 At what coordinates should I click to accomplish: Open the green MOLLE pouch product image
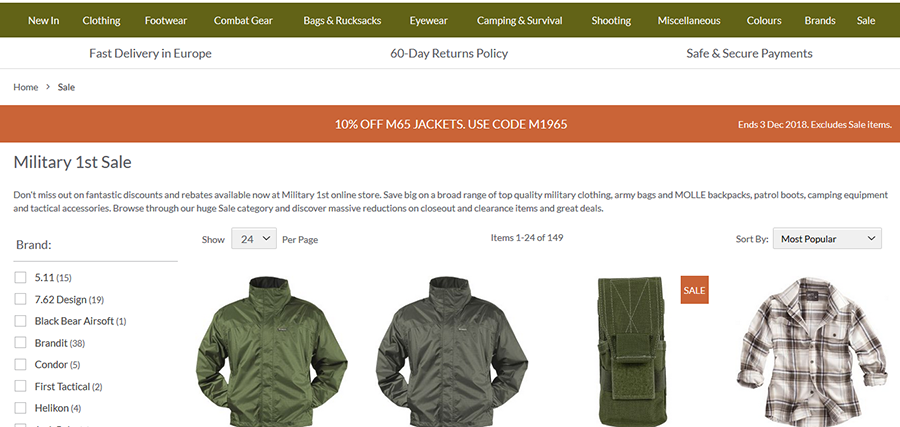coord(632,351)
